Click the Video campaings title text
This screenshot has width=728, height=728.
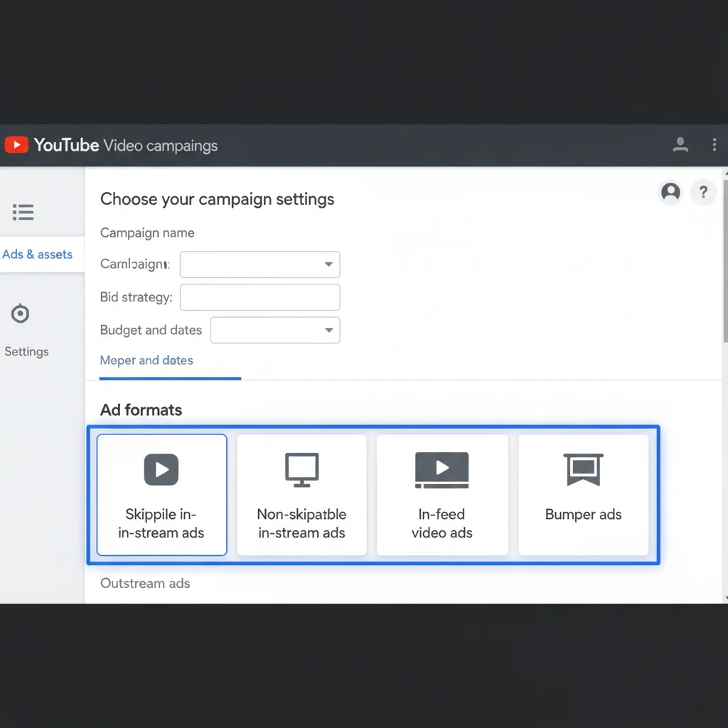(161, 146)
